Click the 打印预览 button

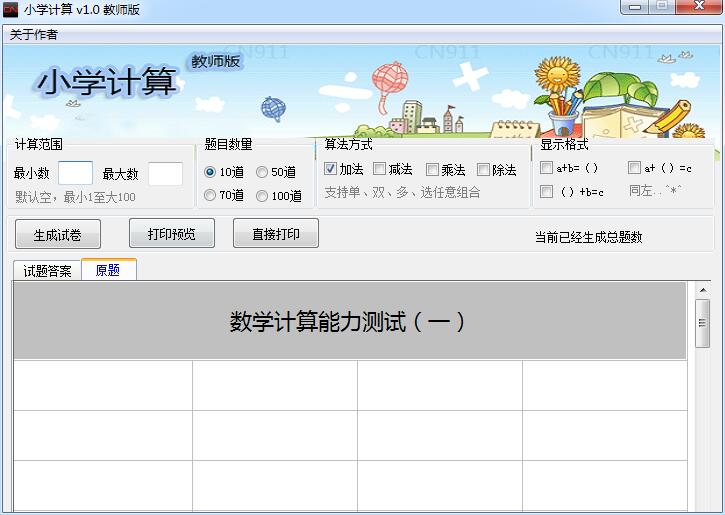[x=172, y=233]
